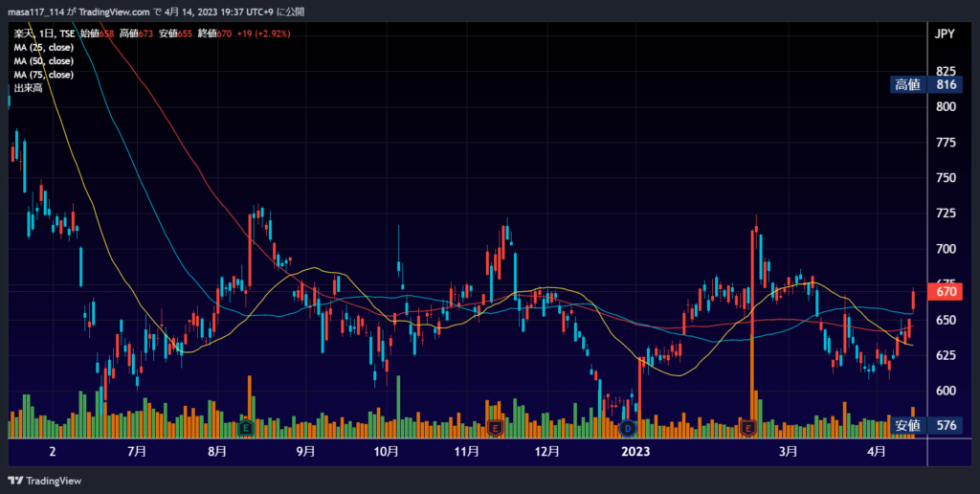Click the TradingView logo at bottom left

[44, 481]
